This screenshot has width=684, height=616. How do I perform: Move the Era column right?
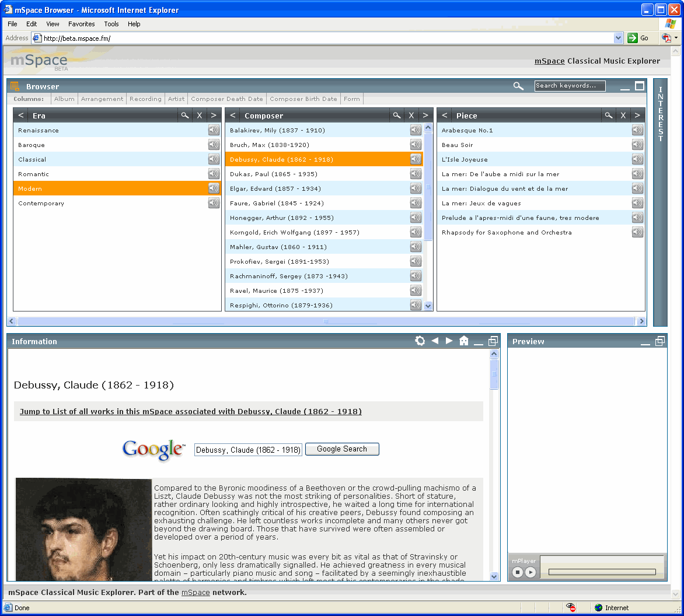pyautogui.click(x=214, y=116)
